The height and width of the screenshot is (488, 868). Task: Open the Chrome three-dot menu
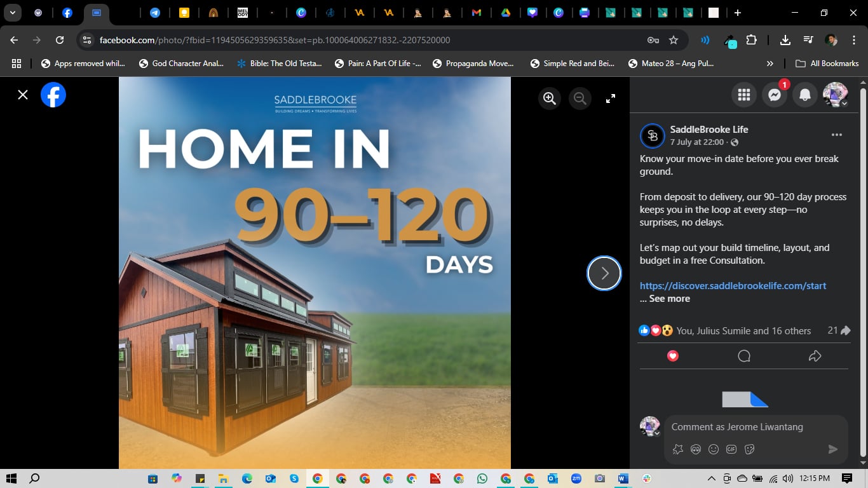point(854,40)
